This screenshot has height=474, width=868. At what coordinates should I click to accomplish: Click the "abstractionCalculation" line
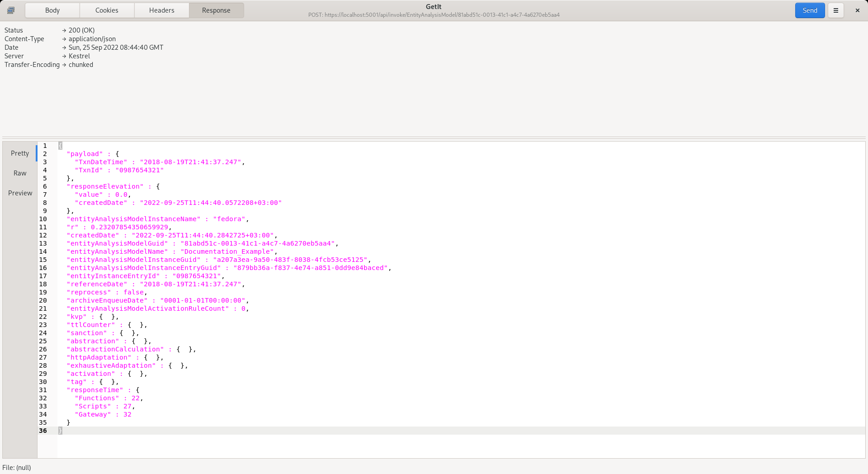click(131, 349)
